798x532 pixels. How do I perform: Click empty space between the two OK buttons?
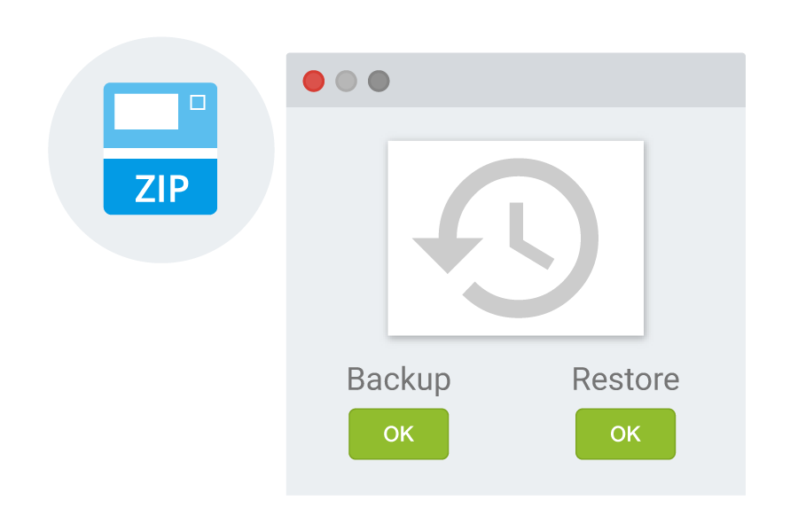coord(512,434)
